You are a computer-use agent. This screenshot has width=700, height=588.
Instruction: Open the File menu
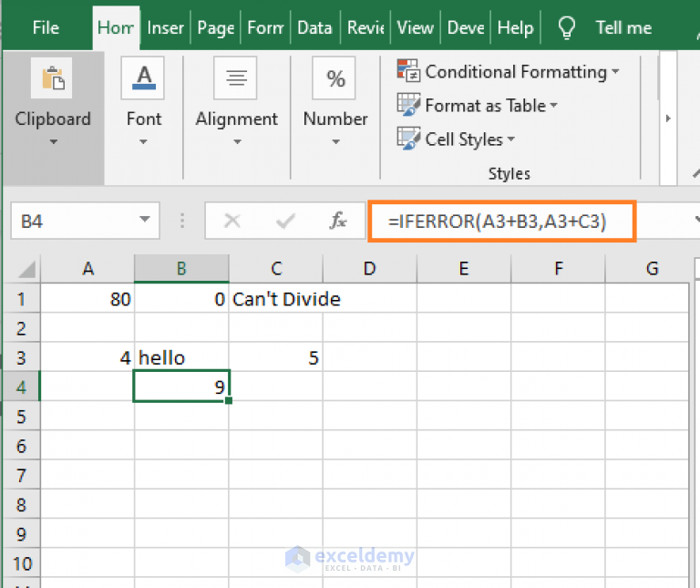[46, 27]
